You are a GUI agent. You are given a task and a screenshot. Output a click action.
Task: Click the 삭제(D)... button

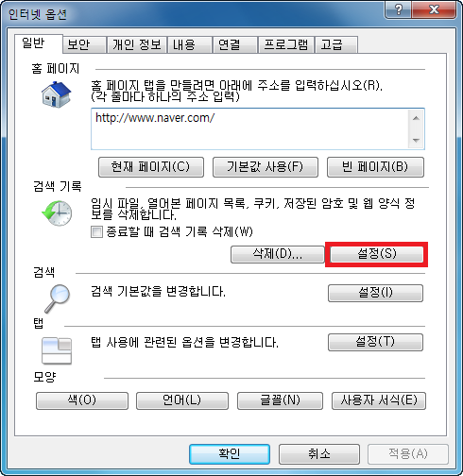click(x=277, y=254)
